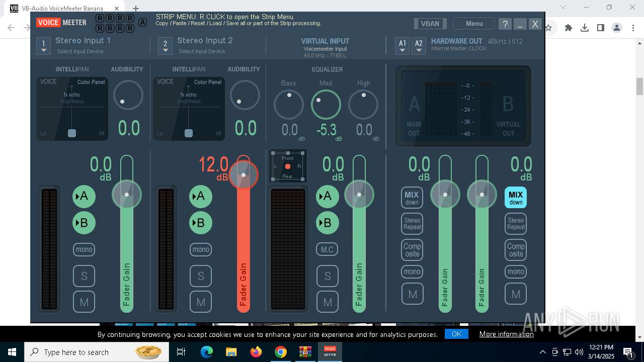This screenshot has height=362, width=644.
Task: Mute the Virtual Input strip
Action: [x=328, y=302]
